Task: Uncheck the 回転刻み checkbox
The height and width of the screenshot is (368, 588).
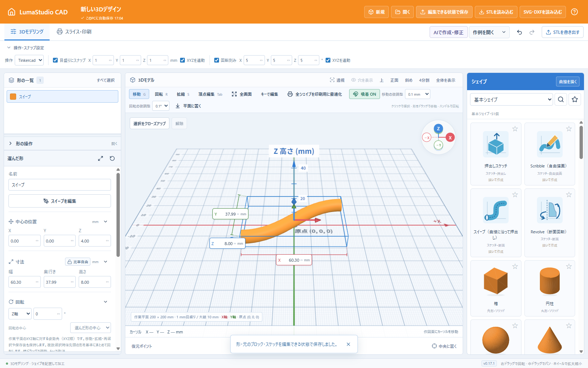Action: (x=216, y=60)
